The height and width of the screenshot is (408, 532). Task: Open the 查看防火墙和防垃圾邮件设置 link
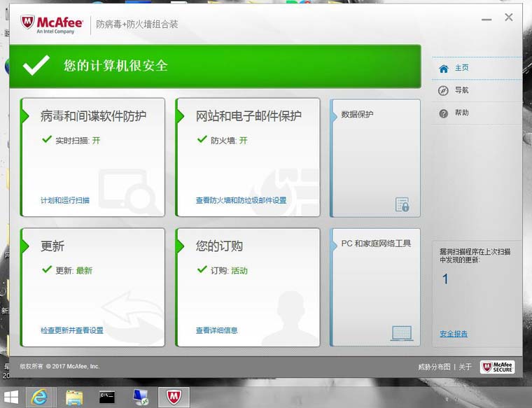(241, 200)
